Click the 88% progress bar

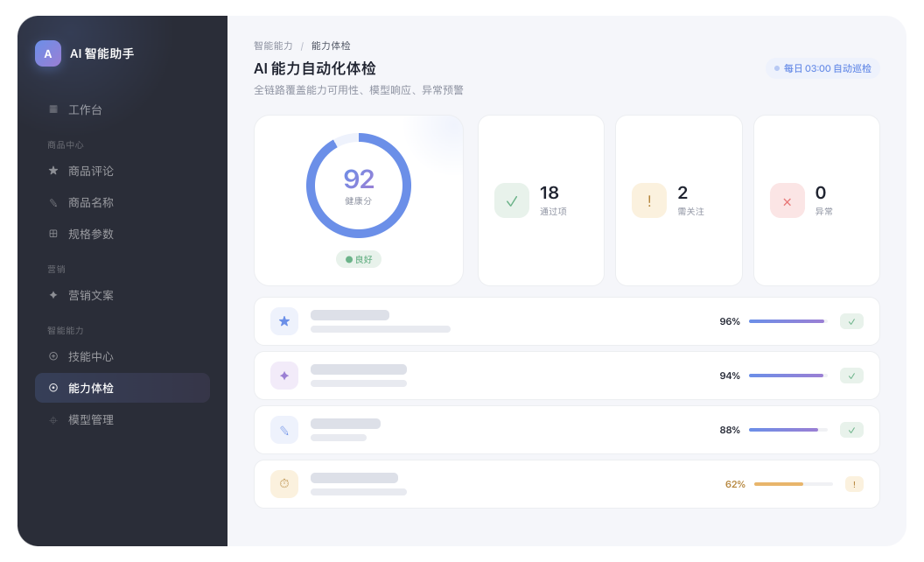[787, 430]
